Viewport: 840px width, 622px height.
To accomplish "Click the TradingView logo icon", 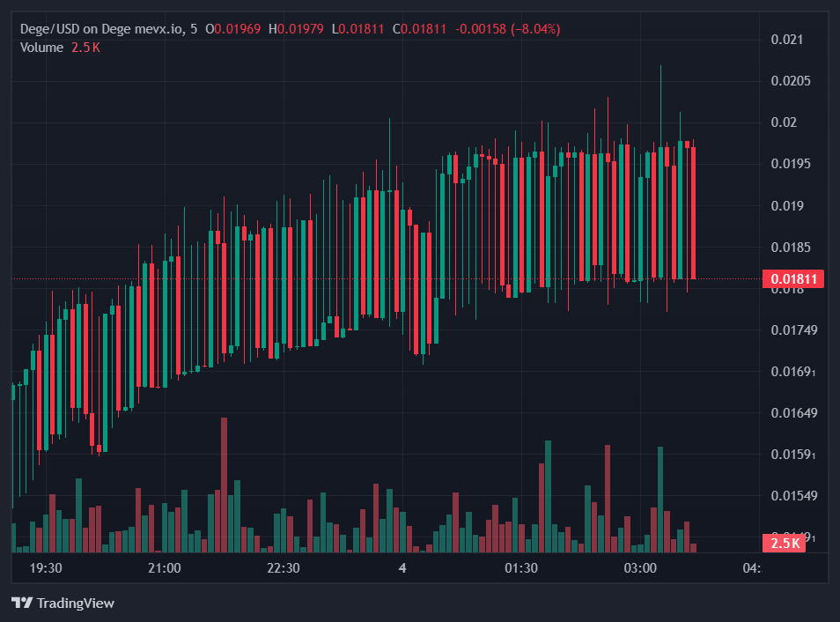I will coord(22,603).
